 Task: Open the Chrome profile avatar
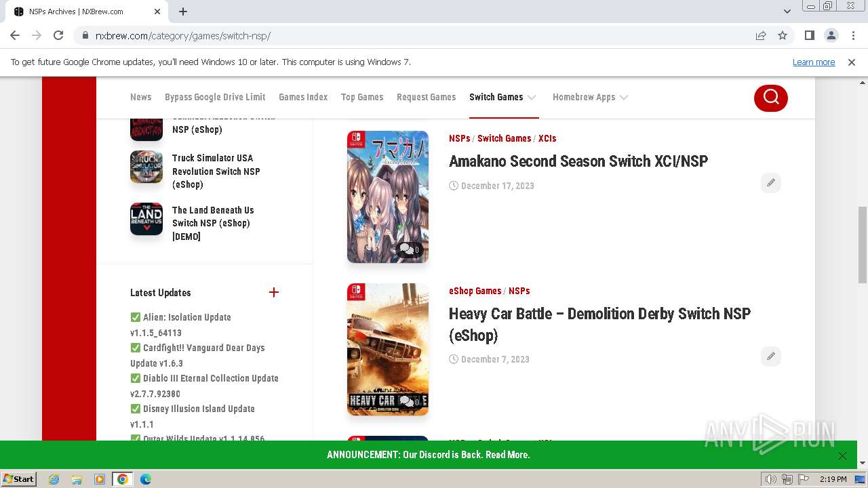(831, 35)
